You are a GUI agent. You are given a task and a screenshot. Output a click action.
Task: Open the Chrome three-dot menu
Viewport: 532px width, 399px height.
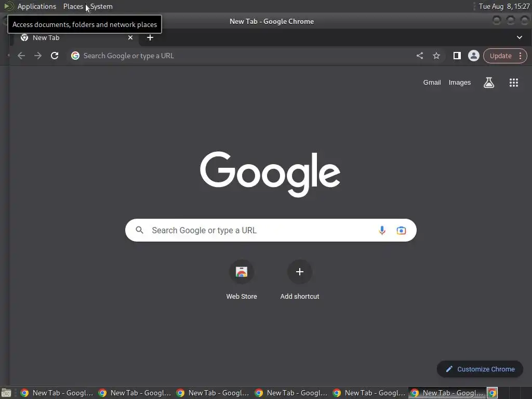521,56
